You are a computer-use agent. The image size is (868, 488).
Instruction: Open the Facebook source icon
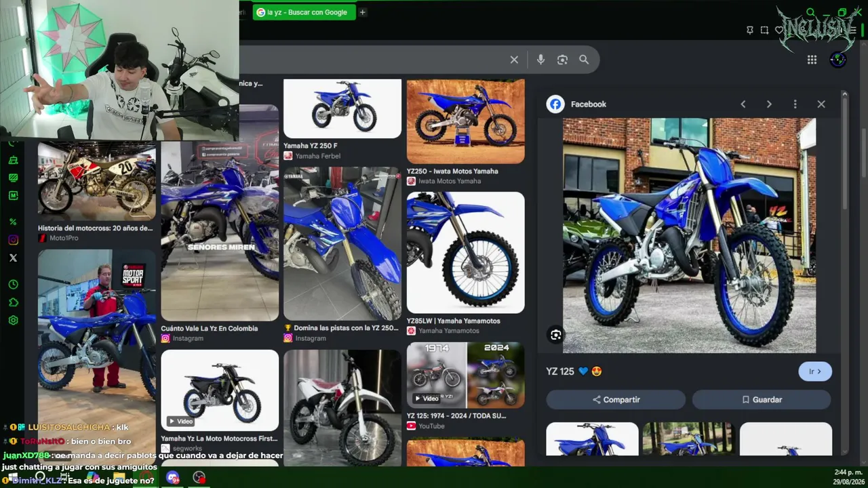[555, 104]
